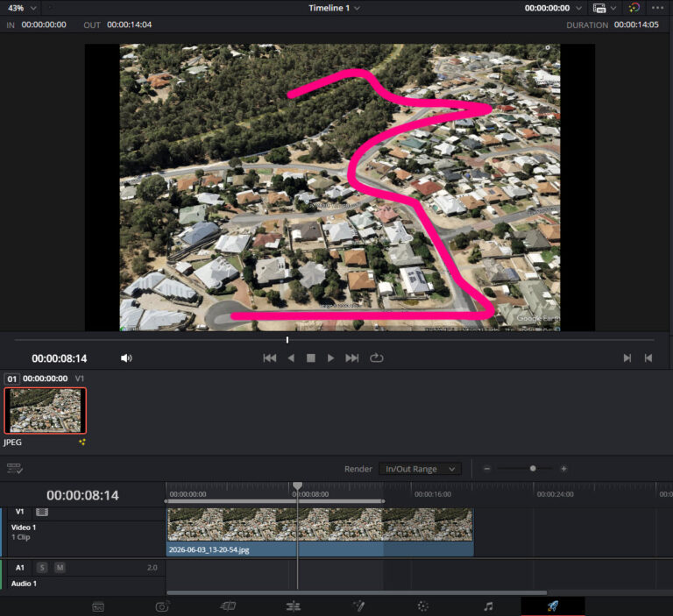This screenshot has height=616, width=673.
Task: Select the 2026-06-03_13-20-54.jpg timeline clip
Action: click(x=320, y=532)
